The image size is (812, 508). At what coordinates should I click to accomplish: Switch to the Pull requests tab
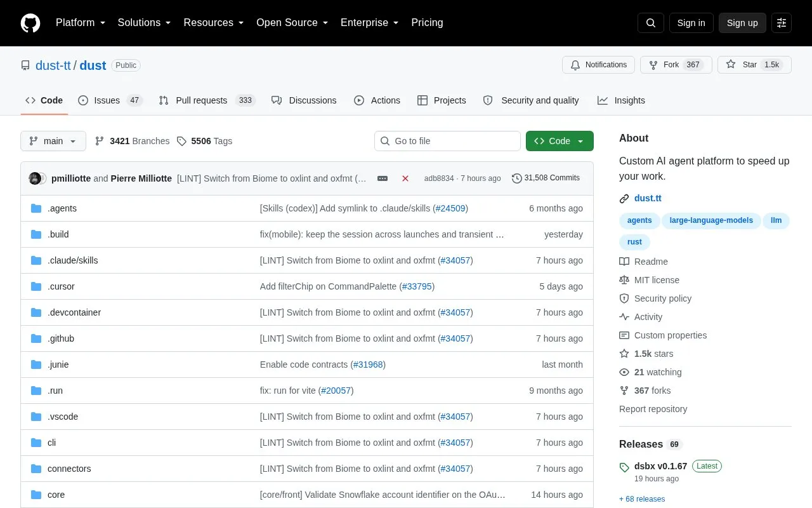coord(206,100)
